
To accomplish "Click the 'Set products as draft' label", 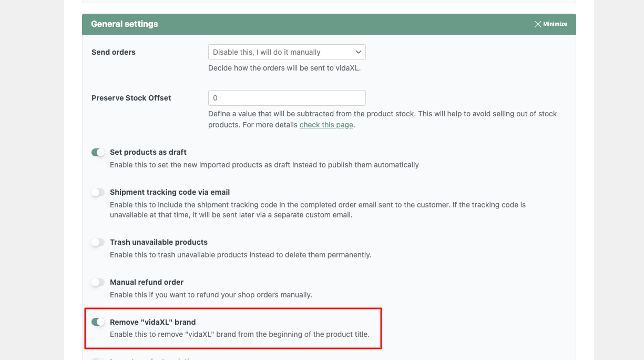I will [x=148, y=152].
